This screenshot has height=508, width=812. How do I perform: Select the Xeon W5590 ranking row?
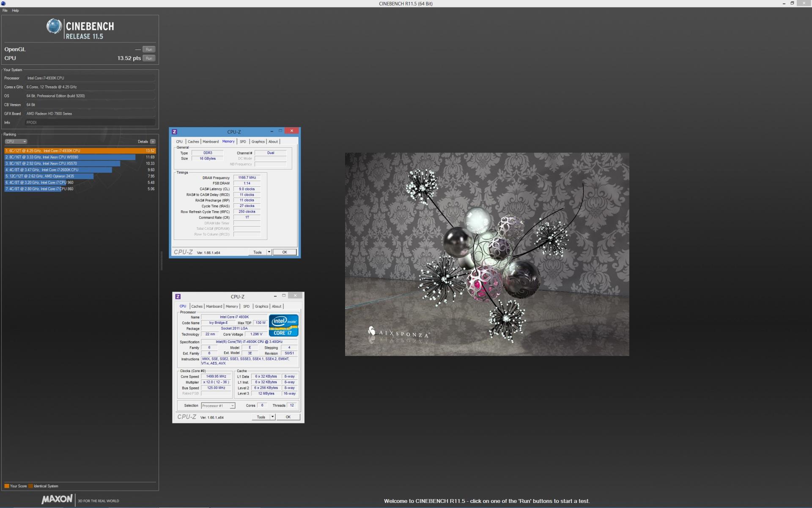(80, 157)
